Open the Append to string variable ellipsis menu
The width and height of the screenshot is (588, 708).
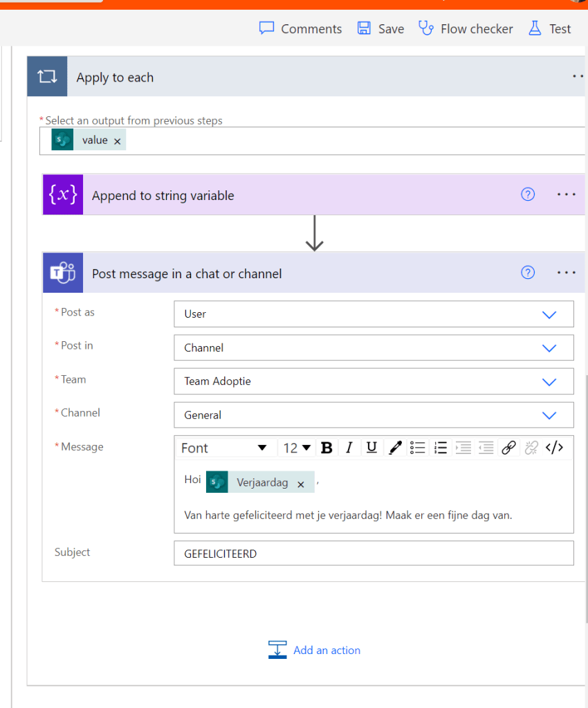point(566,194)
